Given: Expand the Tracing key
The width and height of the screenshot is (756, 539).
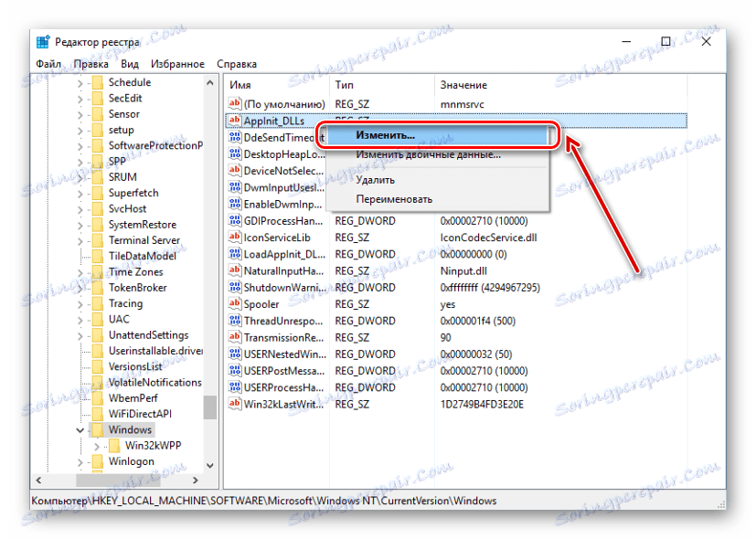Looking at the screenshot, I should coord(80,304).
